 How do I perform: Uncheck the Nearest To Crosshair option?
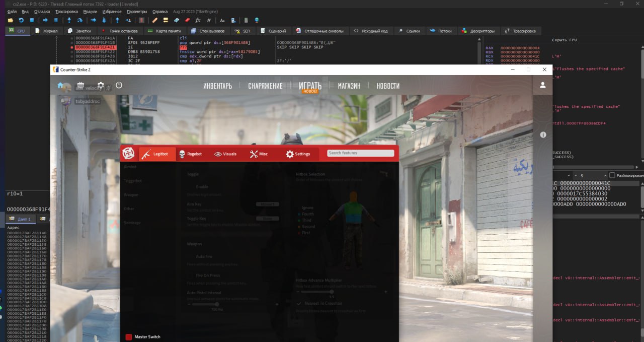coord(299,303)
